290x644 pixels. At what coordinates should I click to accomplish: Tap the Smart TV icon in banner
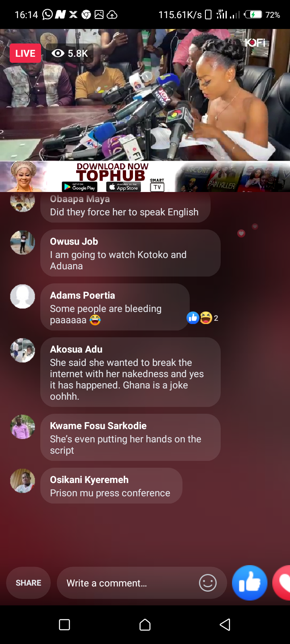tap(157, 185)
